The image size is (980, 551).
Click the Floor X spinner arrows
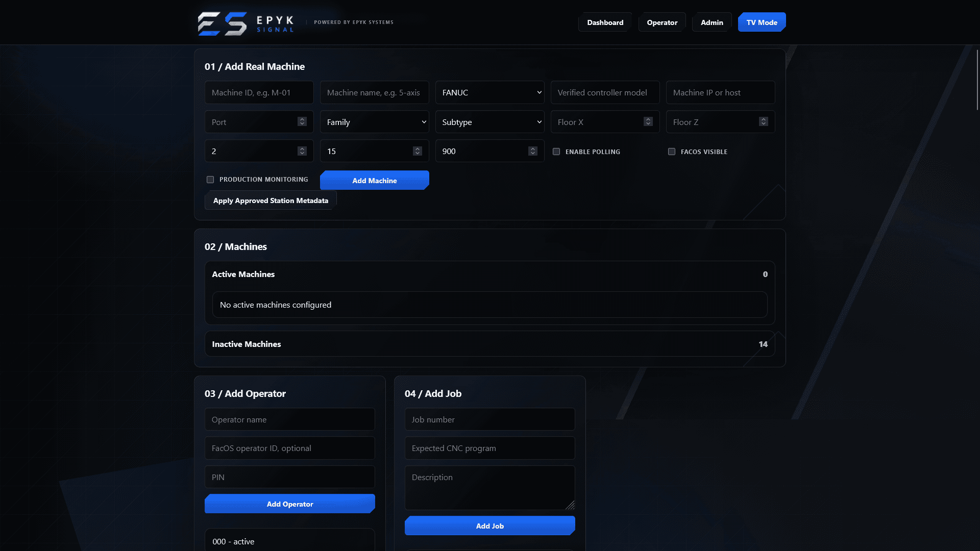(x=648, y=121)
